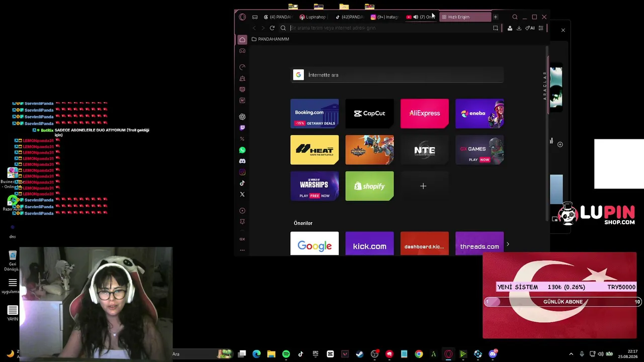Open the GX button in the sidebar

243,239
